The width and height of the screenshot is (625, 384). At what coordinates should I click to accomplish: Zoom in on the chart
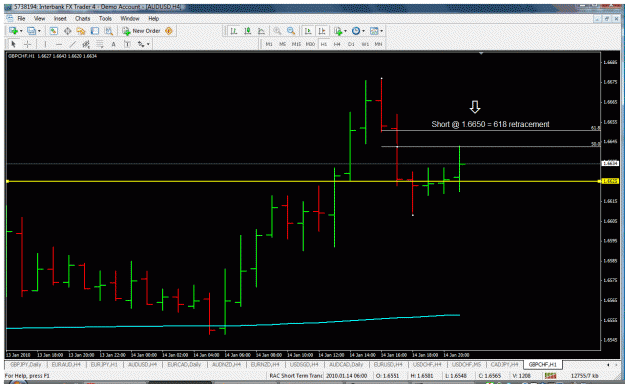point(277,31)
